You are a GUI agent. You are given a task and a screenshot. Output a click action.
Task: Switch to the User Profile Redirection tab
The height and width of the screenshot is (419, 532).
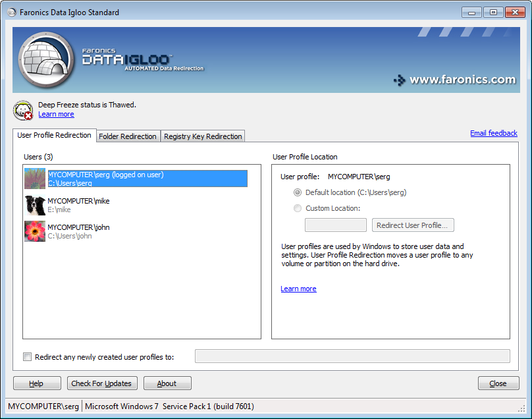tap(54, 135)
